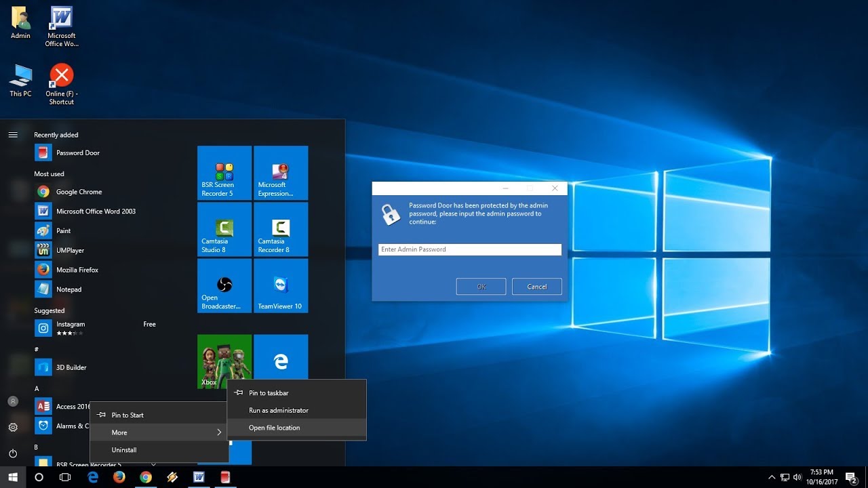
Task: Select This PC desktop icon
Action: coord(20,81)
